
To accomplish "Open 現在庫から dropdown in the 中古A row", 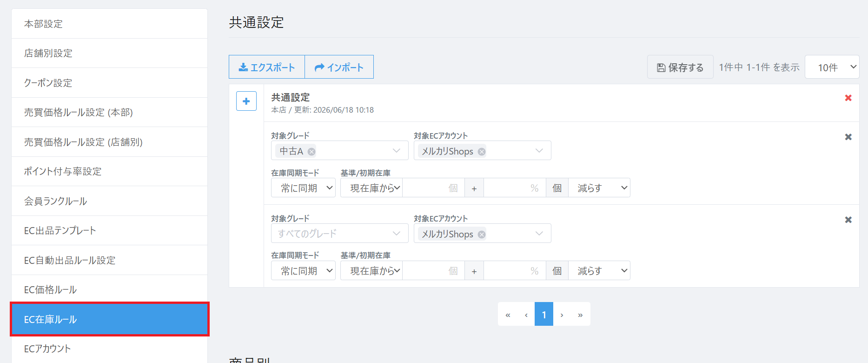I will tap(371, 188).
